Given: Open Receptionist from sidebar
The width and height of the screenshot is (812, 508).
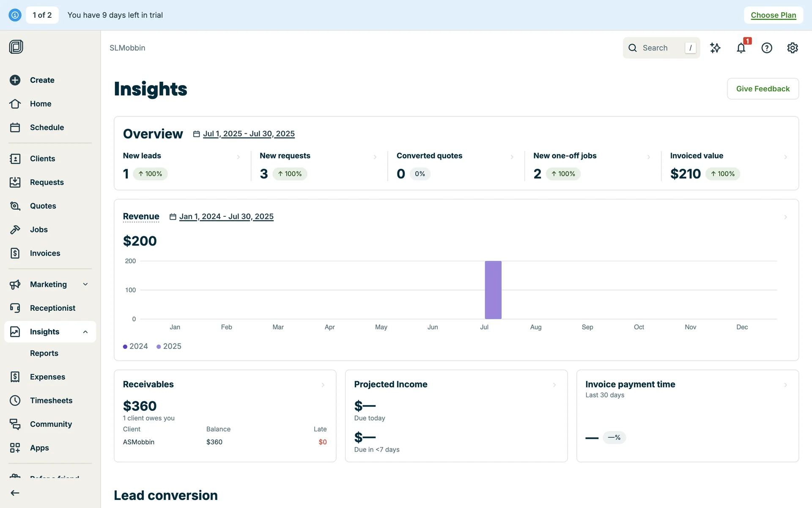Looking at the screenshot, I should pyautogui.click(x=52, y=308).
